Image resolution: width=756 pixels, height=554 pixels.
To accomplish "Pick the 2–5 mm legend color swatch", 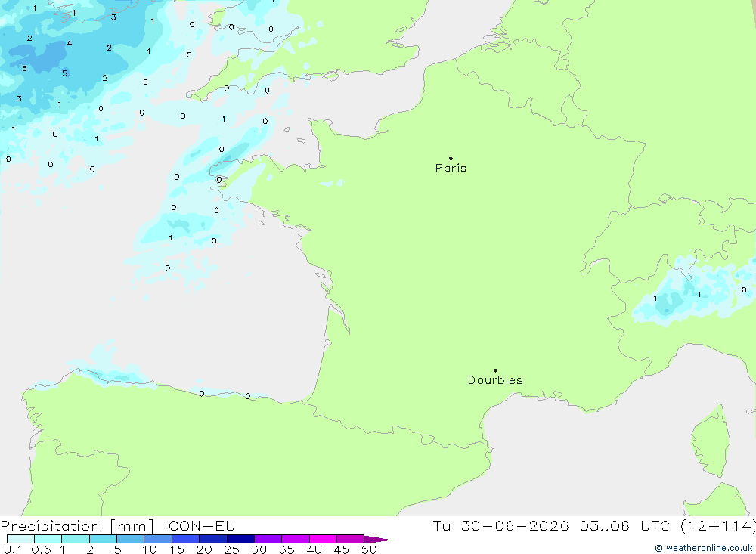I will tap(103, 539).
